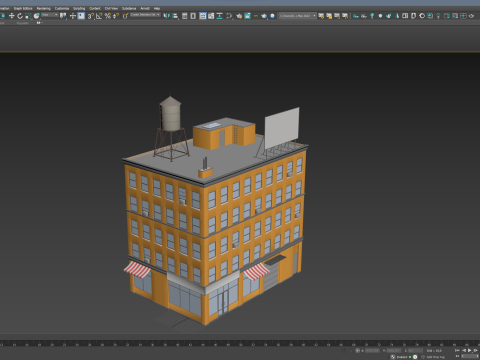Viewport: 480px width, 360px height.
Task: Click the Z coordinate input field
Action: (416, 351)
